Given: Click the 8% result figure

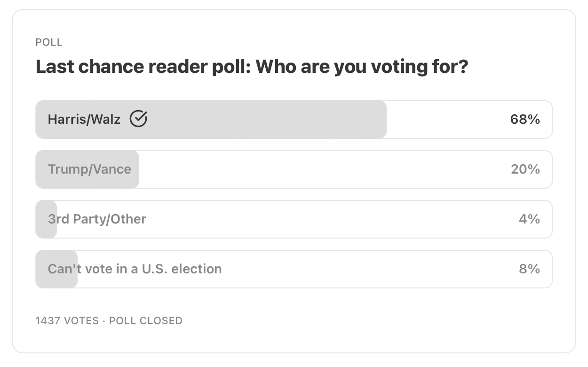Looking at the screenshot, I should (x=529, y=269).
